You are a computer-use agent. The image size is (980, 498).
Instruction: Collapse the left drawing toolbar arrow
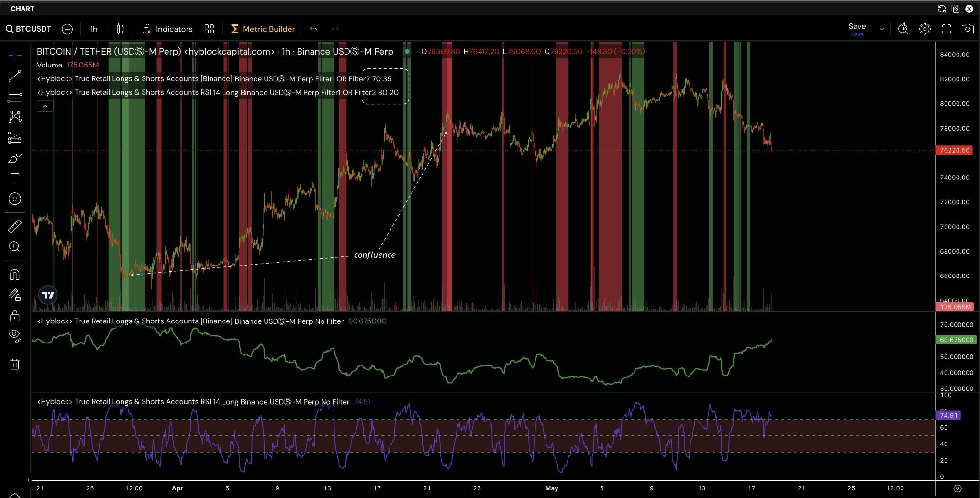coord(28,480)
